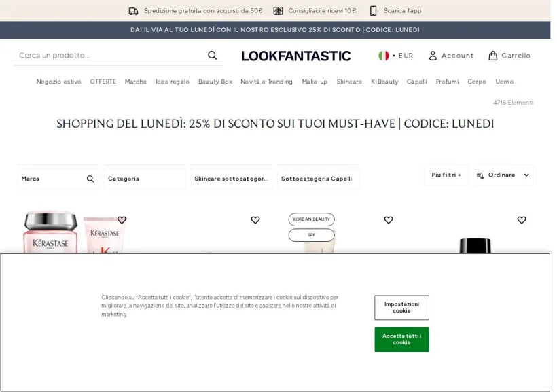
Task: Click Più filtri + button
Action: click(446, 175)
